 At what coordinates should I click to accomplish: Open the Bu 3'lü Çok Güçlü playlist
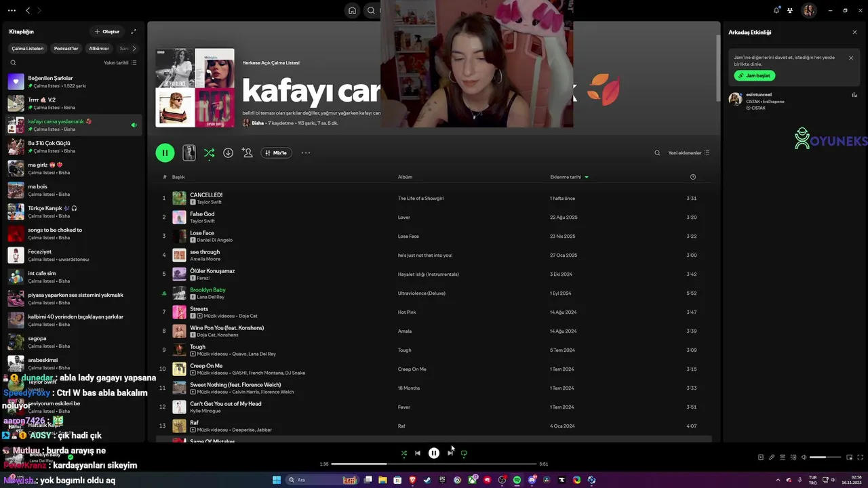tap(73, 146)
